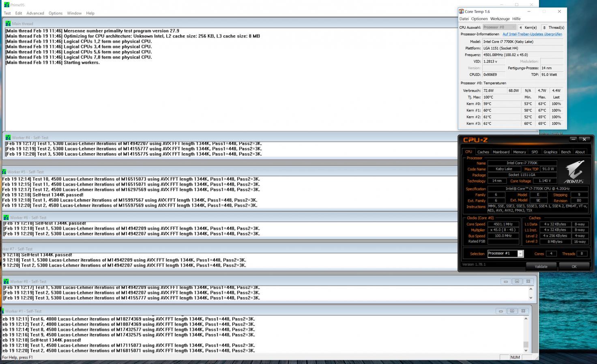The image size is (597, 364).
Task: Click Worker #8 scrollbar up arrow
Action: pyautogui.click(x=530, y=289)
